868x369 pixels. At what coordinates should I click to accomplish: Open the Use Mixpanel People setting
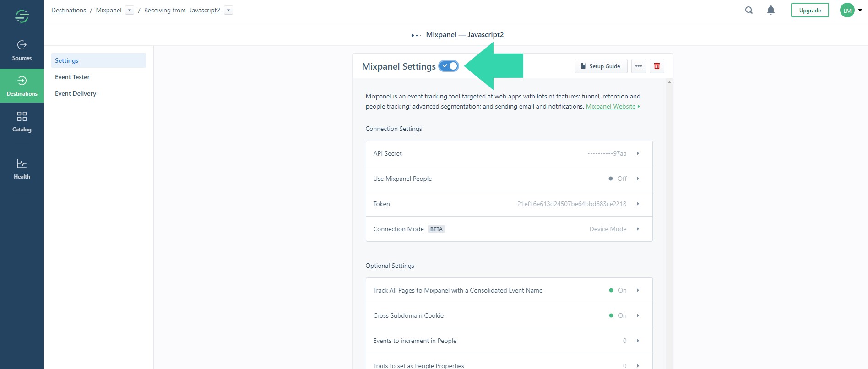pyautogui.click(x=509, y=179)
